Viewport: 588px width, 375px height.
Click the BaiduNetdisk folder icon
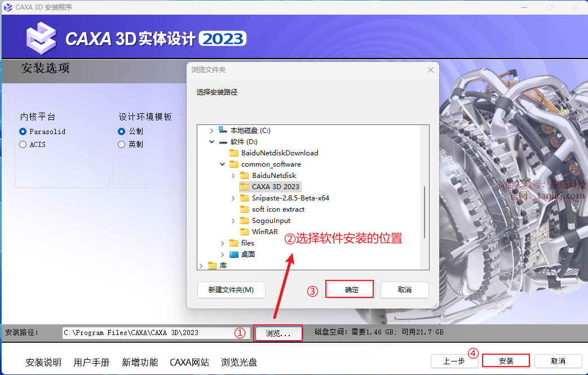point(245,175)
